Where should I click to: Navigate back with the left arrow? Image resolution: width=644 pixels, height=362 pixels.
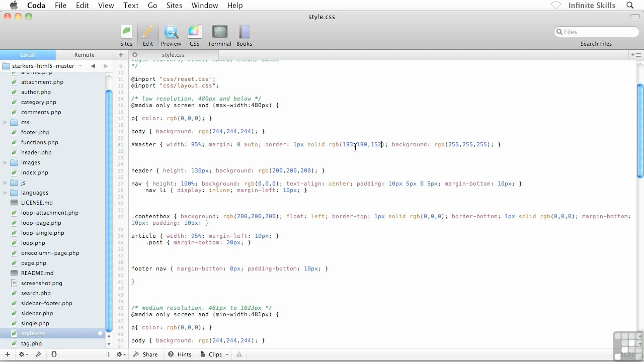point(93,66)
